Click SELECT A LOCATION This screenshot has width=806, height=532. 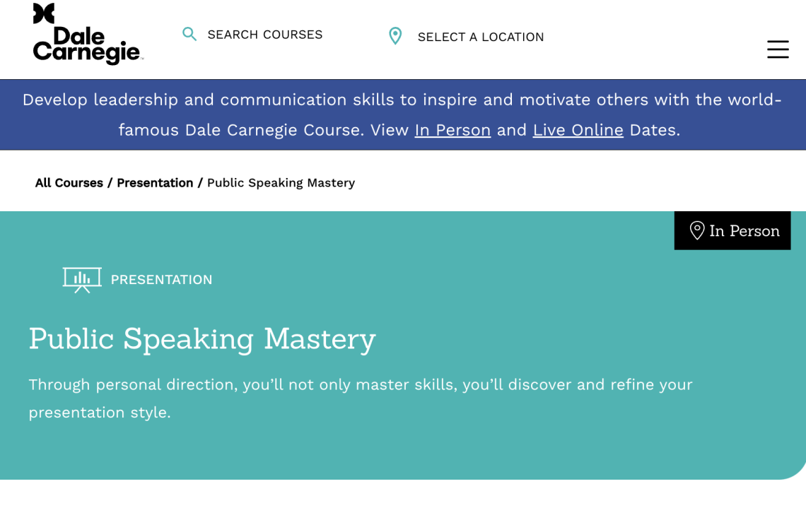481,37
